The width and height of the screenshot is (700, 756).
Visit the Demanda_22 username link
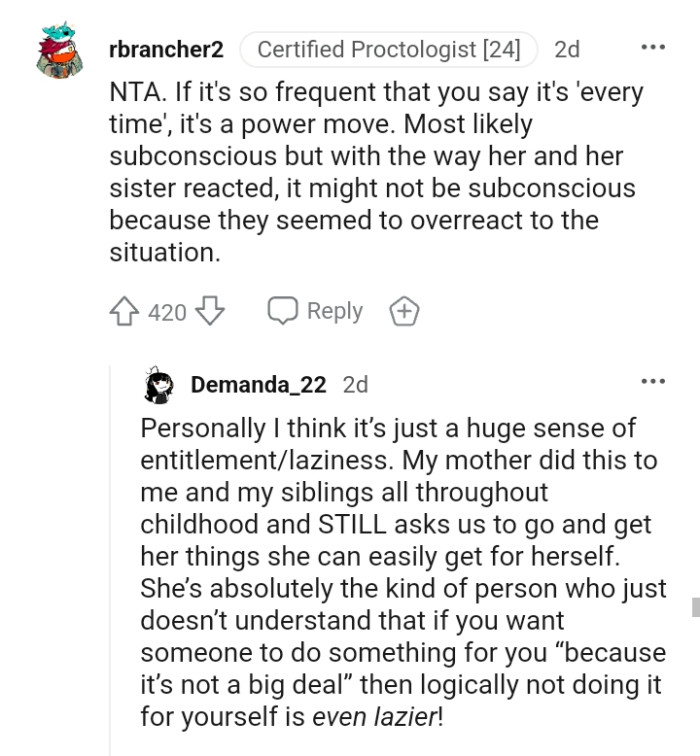click(x=259, y=384)
